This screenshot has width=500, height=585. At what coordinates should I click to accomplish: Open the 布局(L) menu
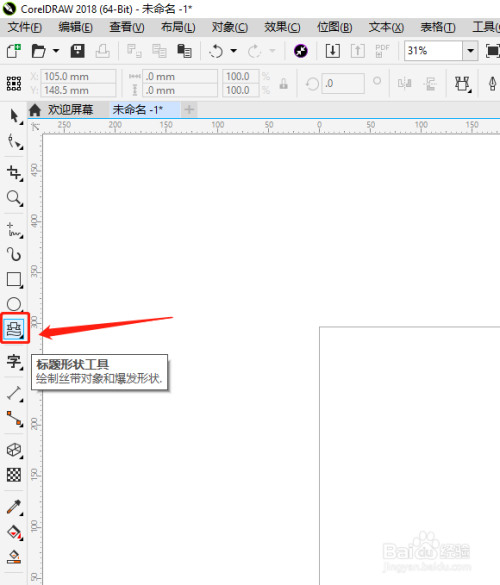[x=178, y=27]
